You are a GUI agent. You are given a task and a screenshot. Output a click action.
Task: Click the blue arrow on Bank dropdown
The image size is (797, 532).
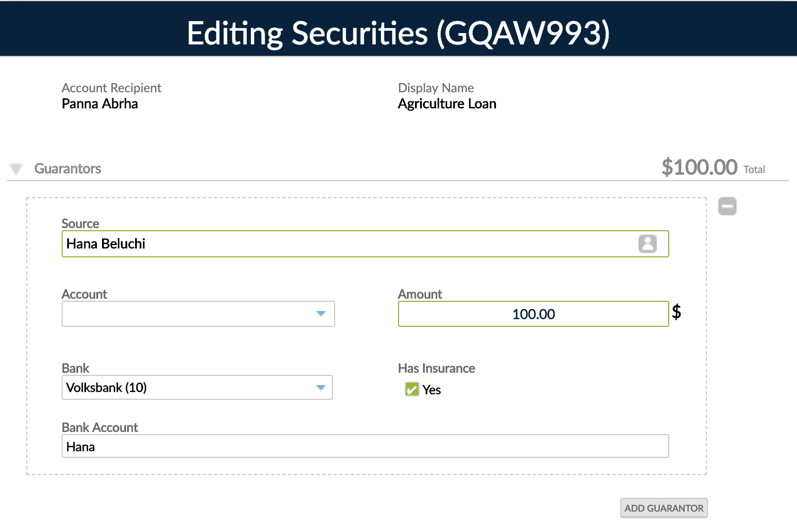point(320,387)
